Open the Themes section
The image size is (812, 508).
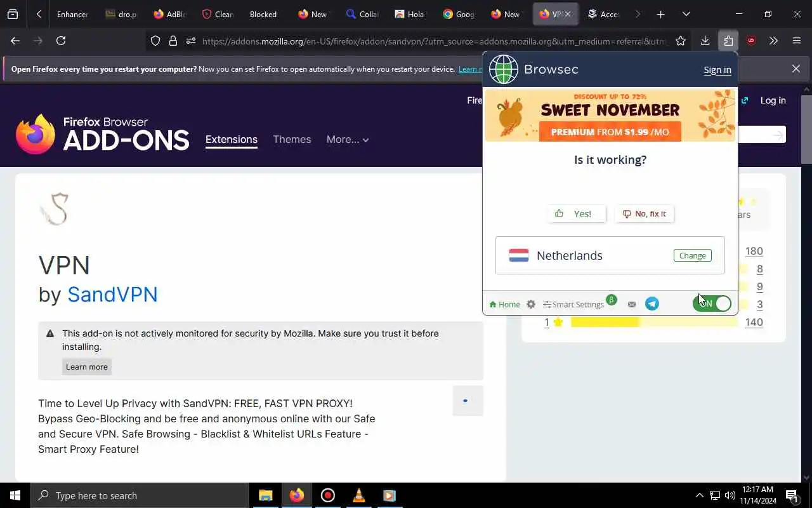click(292, 139)
